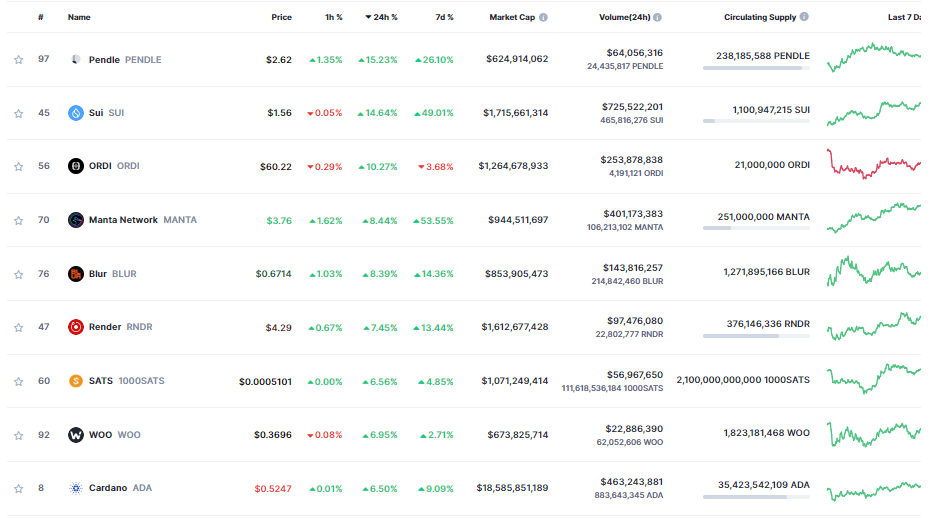Click the SATS coin logo
This screenshot has width=937, height=518.
click(x=75, y=381)
